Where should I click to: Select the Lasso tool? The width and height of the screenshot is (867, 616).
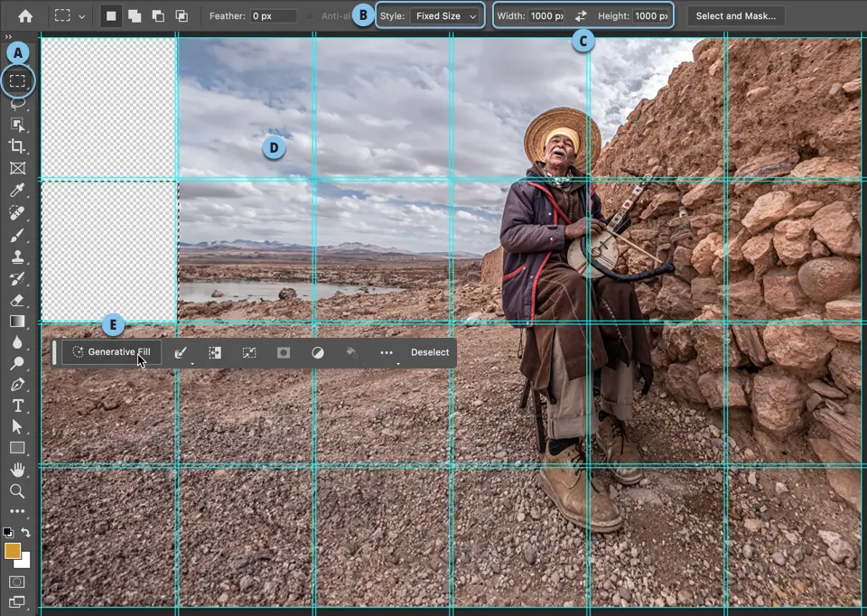click(18, 103)
